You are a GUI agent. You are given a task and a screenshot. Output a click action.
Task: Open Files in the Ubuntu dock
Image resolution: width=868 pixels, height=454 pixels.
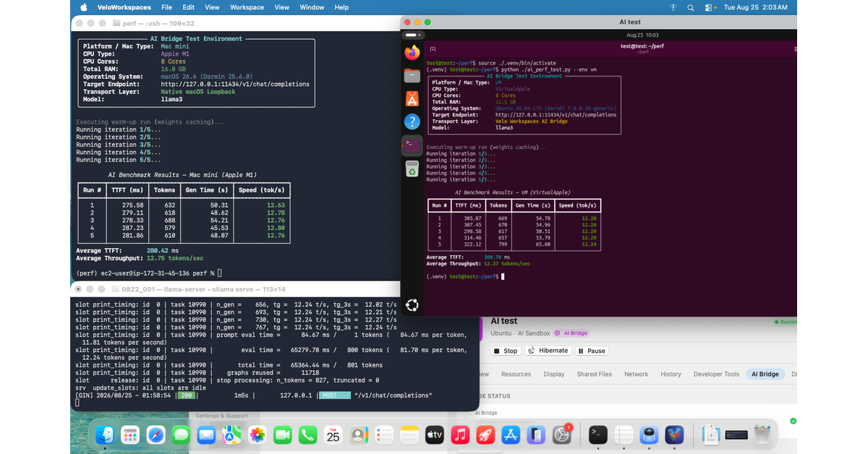412,75
